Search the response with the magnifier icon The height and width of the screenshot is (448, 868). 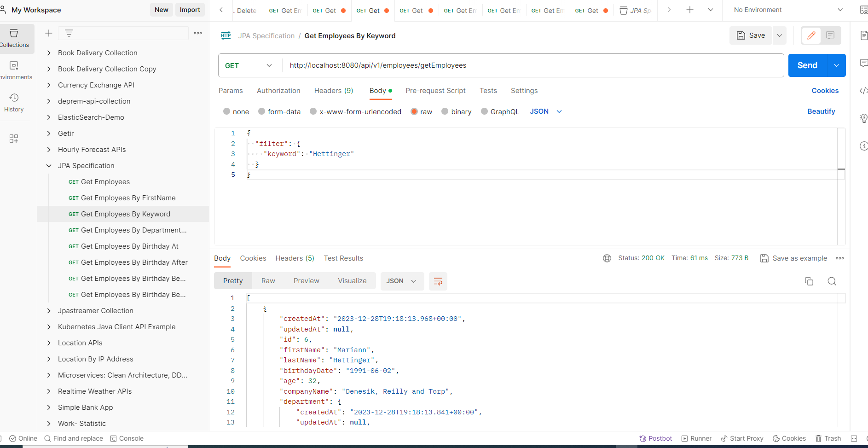[832, 281]
